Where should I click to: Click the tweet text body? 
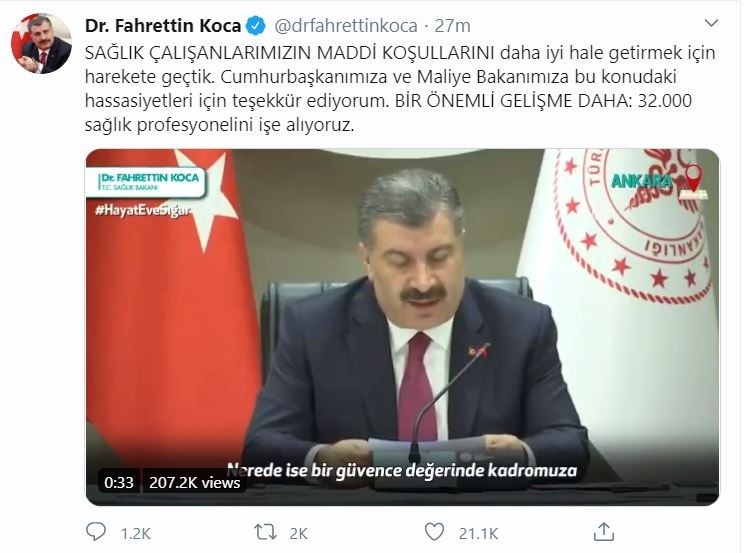400,89
